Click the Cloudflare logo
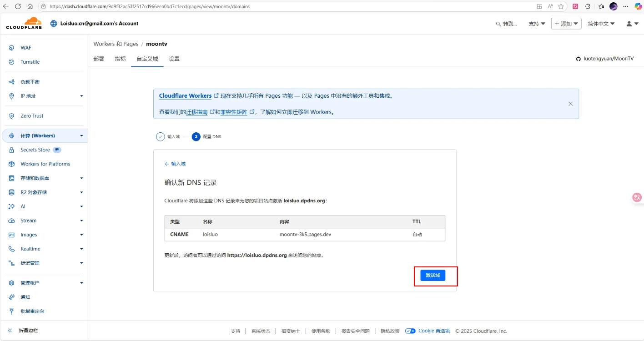644x341 pixels. coord(24,23)
